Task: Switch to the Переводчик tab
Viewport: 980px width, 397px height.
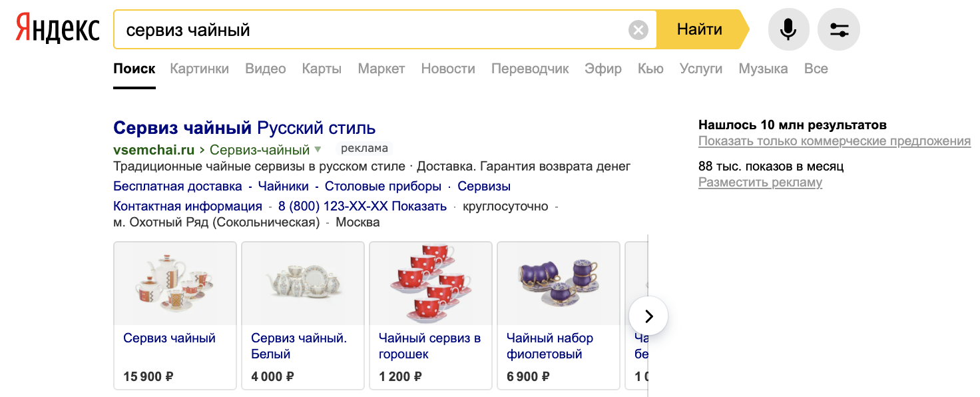Action: point(530,69)
